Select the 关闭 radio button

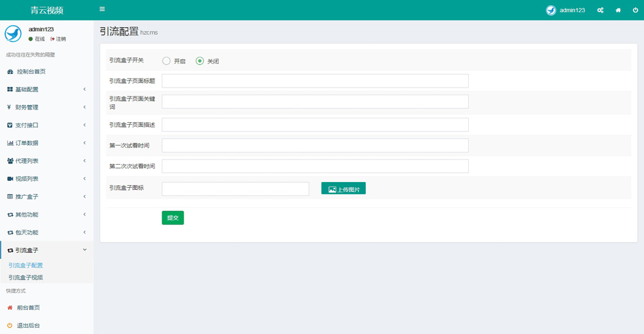[200, 61]
